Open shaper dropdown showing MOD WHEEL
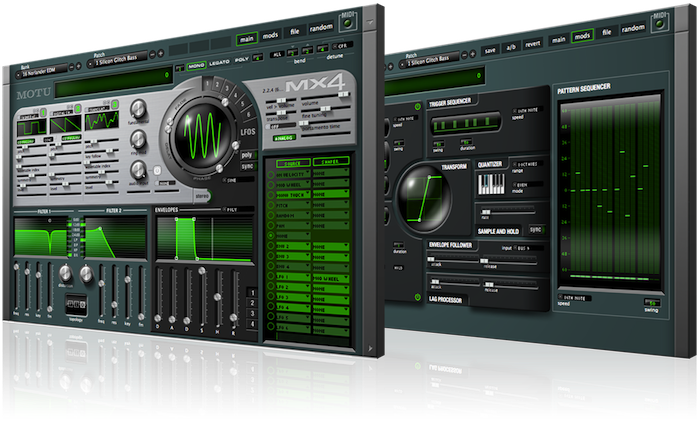Screen dimensions: 700x435 pyautogui.click(x=331, y=278)
